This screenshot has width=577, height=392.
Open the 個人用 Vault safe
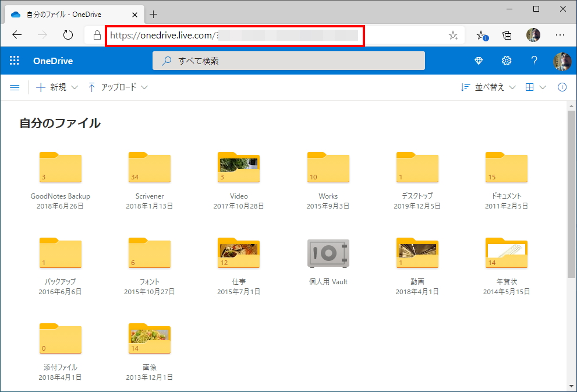pyautogui.click(x=328, y=254)
